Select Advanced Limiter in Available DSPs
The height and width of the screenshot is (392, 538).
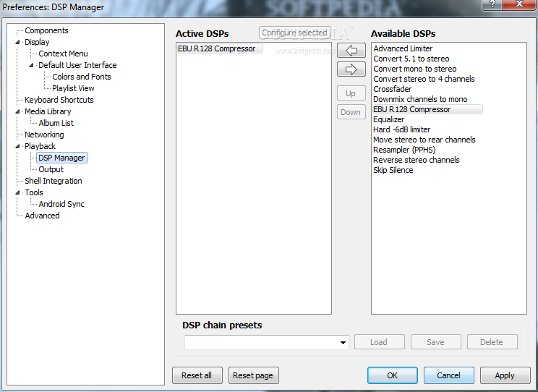[x=403, y=48]
